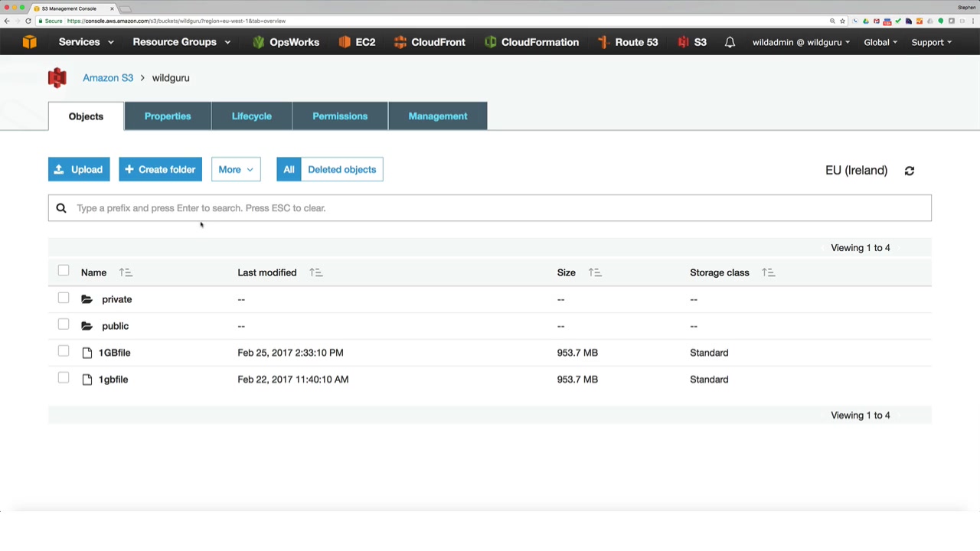Switch to the Lifecycle tab

(252, 116)
